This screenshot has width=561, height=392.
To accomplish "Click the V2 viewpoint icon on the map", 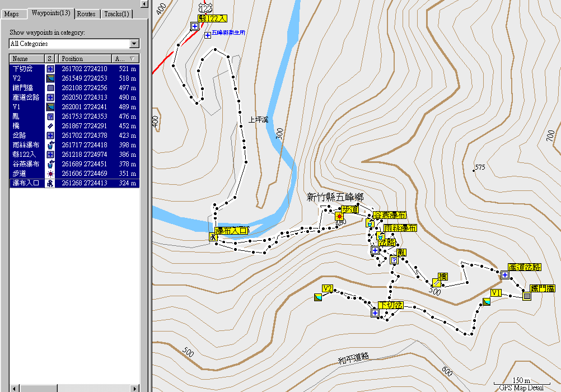I will click(318, 297).
